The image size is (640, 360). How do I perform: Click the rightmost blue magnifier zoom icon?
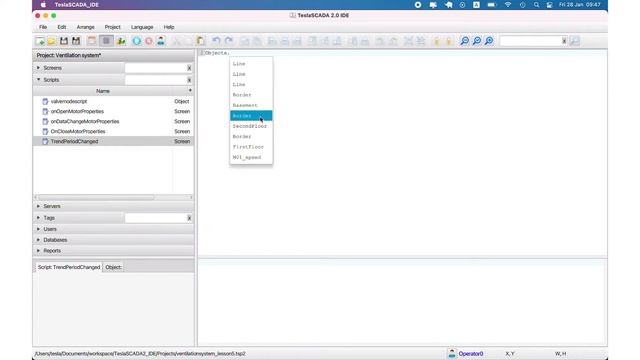click(x=489, y=41)
